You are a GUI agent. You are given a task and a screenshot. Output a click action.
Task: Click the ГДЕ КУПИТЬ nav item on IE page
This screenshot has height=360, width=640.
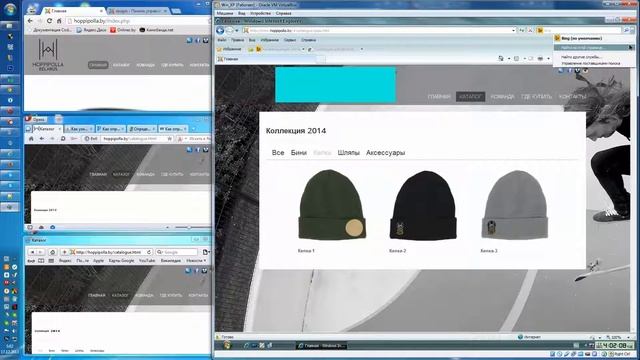[x=536, y=97]
